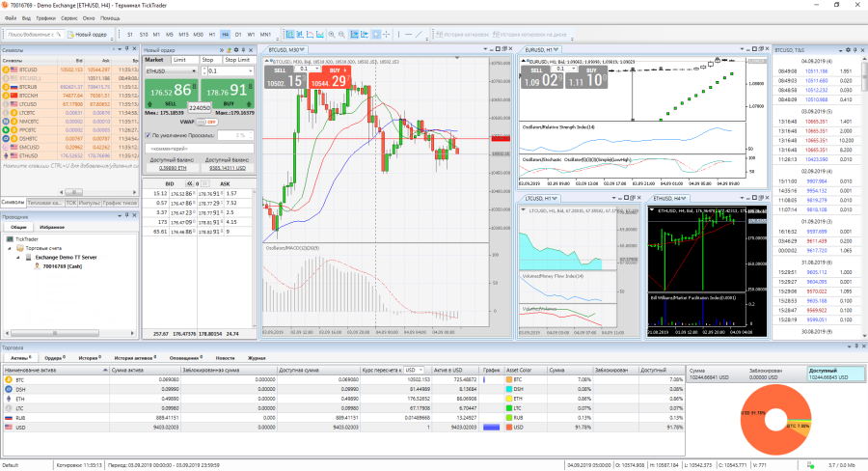Click the BTC orange asset color swatch
The width and height of the screenshot is (868, 471).
(x=509, y=380)
